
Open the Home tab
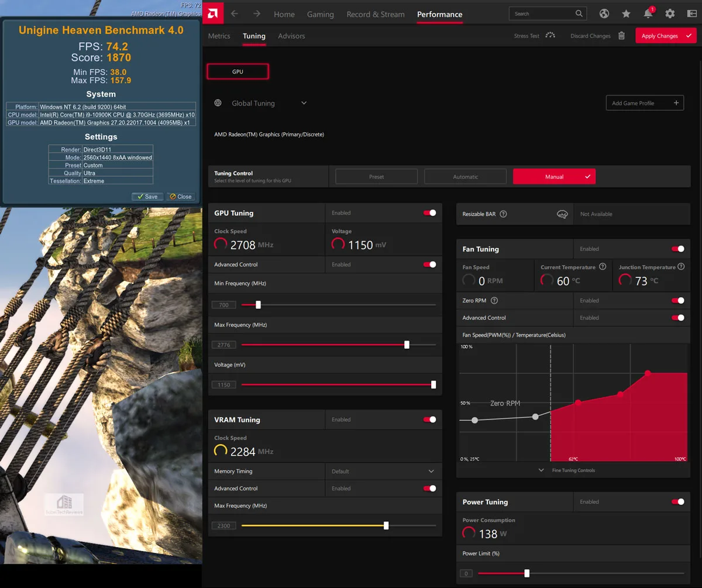[284, 14]
